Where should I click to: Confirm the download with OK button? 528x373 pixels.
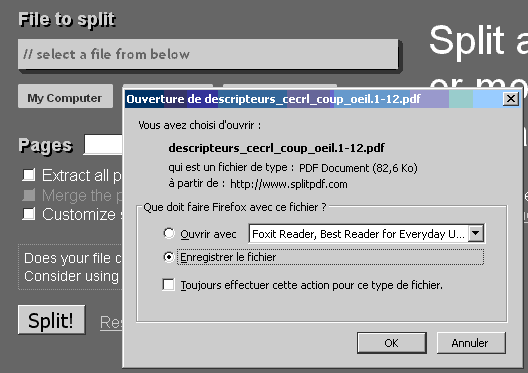tap(392, 343)
